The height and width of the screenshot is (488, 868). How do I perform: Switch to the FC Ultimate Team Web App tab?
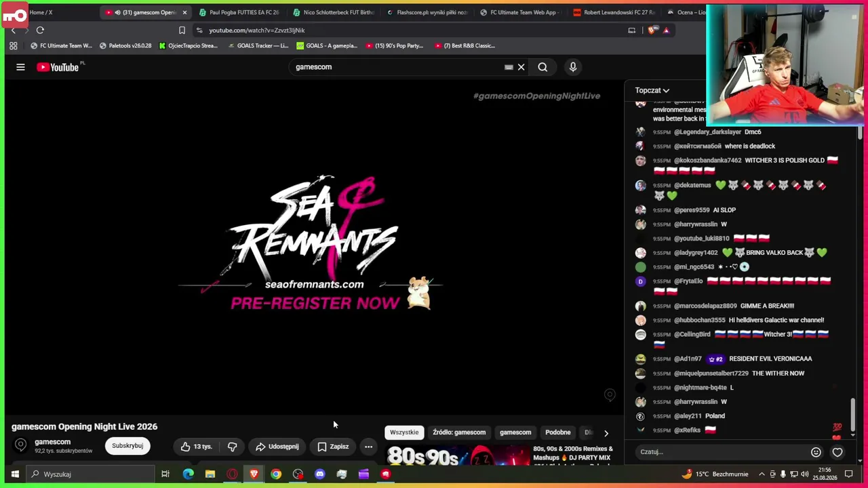click(x=520, y=12)
